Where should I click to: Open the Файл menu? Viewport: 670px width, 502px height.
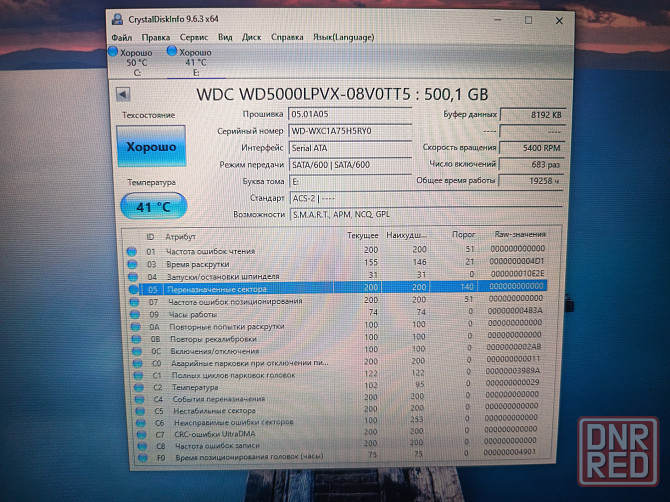(x=122, y=38)
